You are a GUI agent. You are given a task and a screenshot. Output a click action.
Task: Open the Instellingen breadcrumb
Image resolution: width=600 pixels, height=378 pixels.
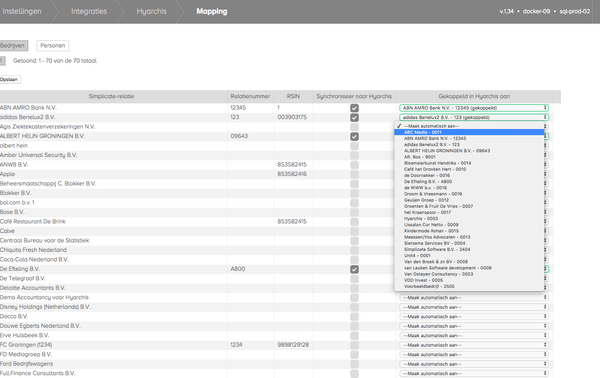(21, 11)
